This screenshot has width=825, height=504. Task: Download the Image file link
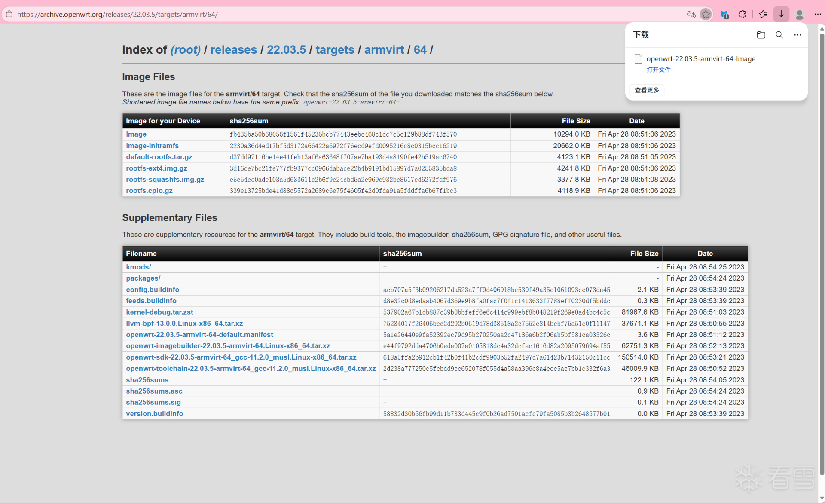136,134
